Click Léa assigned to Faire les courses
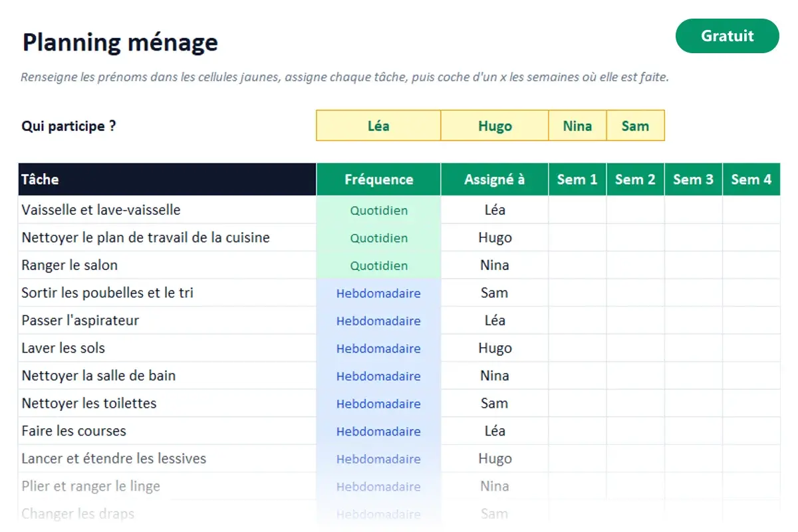798x532 pixels. [x=495, y=431]
